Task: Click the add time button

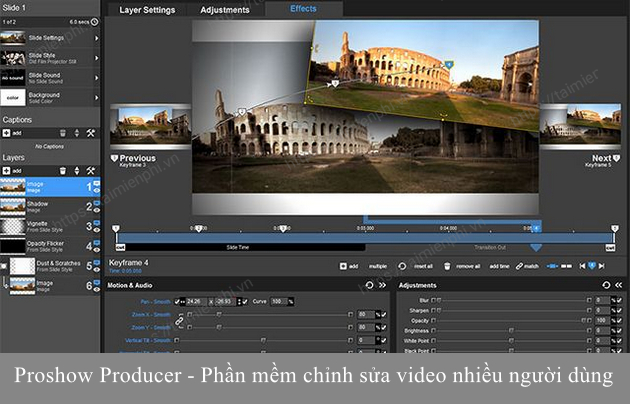Action: click(499, 266)
